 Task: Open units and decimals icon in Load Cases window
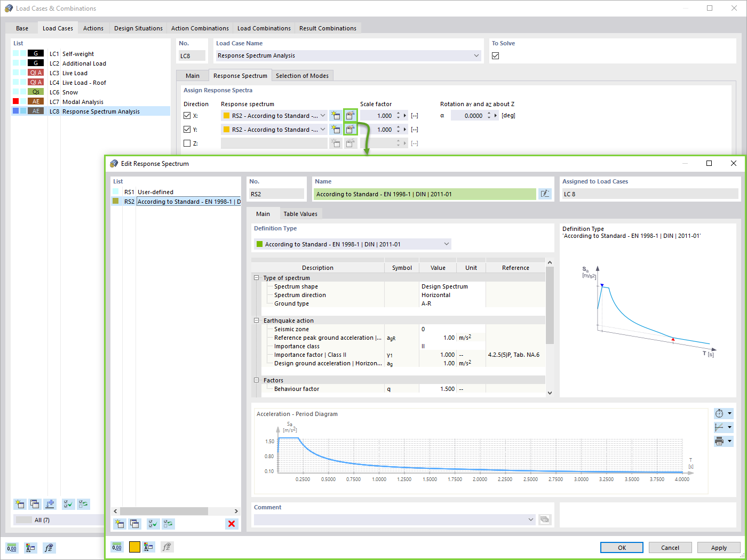pos(12,548)
